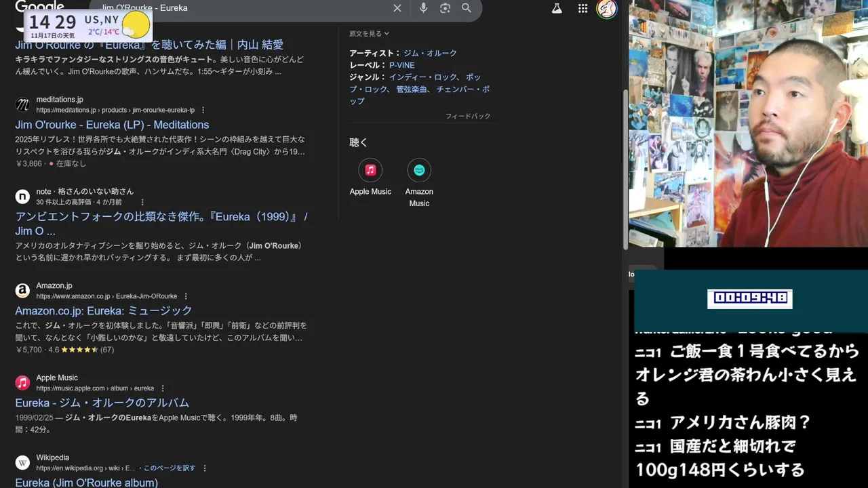Click the page vertical scrollbar
868x488 pixels.
tap(625, 169)
